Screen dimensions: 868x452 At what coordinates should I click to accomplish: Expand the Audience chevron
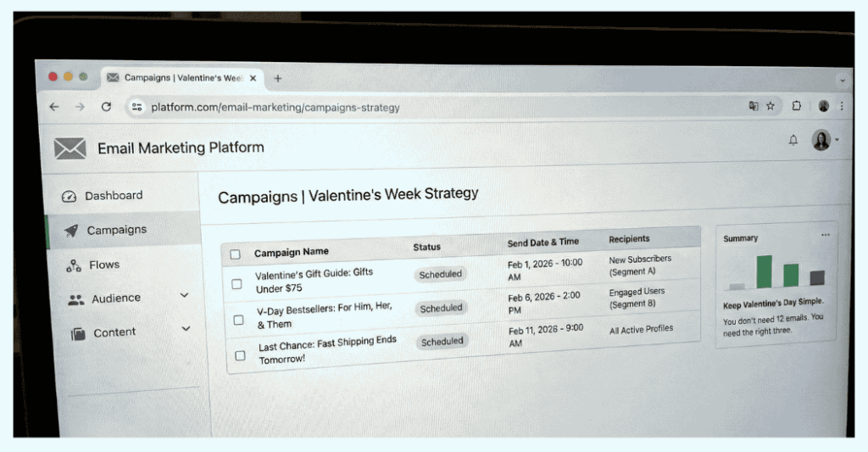(x=184, y=295)
